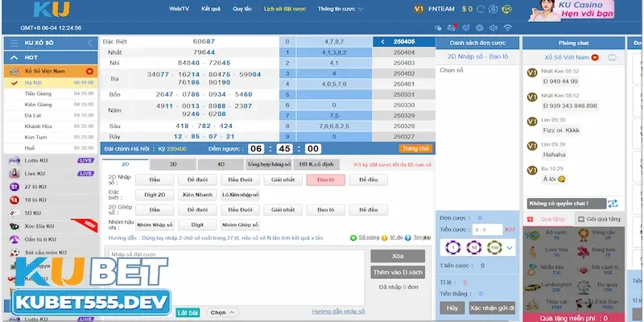644x322 pixels.
Task: Click Thêm vào D.sách button
Action: click(x=398, y=272)
